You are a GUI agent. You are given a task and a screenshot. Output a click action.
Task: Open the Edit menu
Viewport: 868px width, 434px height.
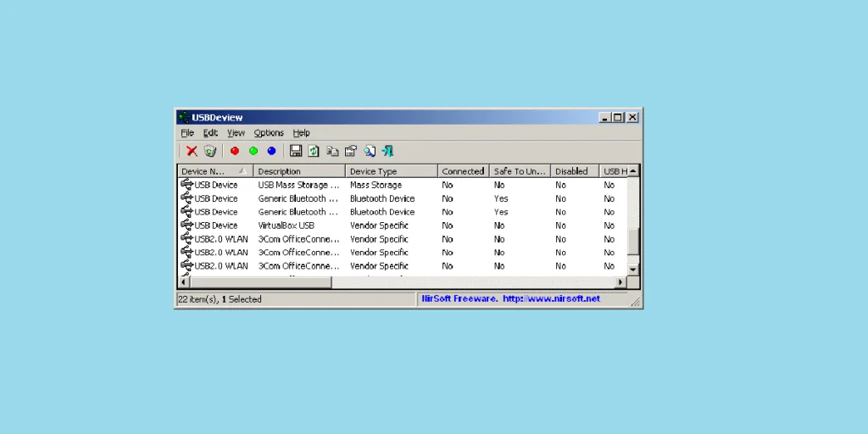[210, 133]
